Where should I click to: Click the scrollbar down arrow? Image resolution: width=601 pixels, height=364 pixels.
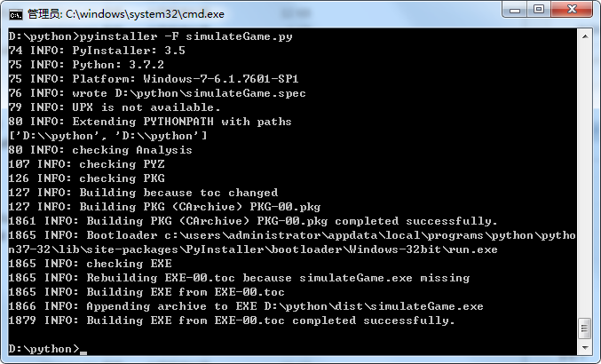click(x=585, y=349)
